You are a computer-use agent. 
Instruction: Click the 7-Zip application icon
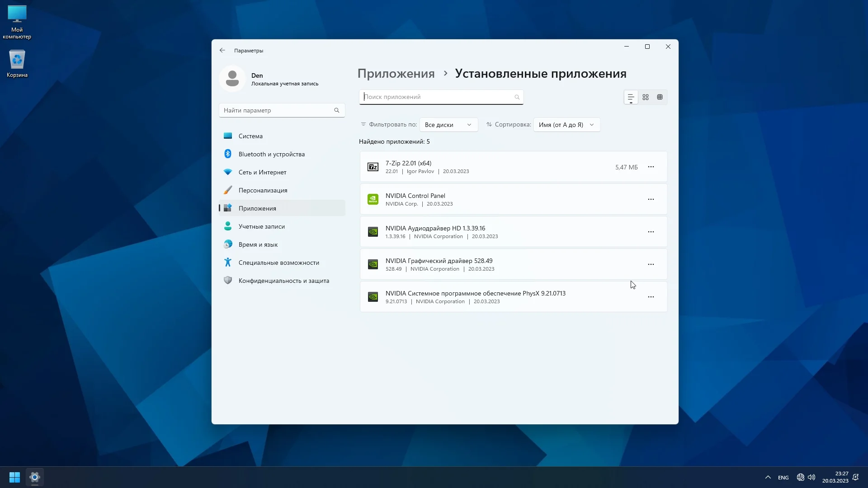point(373,167)
